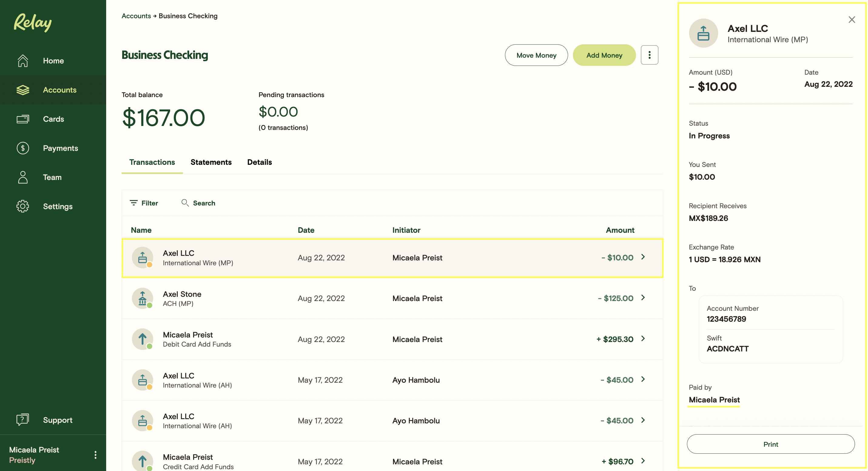Open Team section

pyautogui.click(x=53, y=177)
